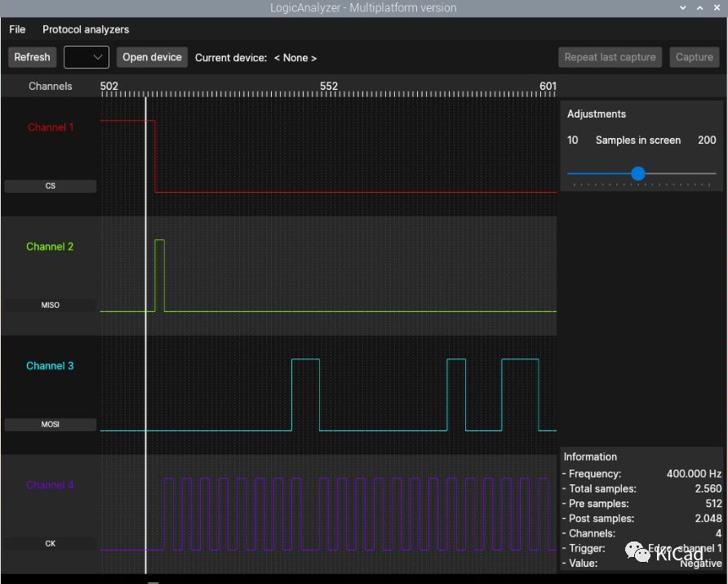The image size is (728, 584).
Task: Select the green Channel 2 label
Action: click(x=51, y=247)
